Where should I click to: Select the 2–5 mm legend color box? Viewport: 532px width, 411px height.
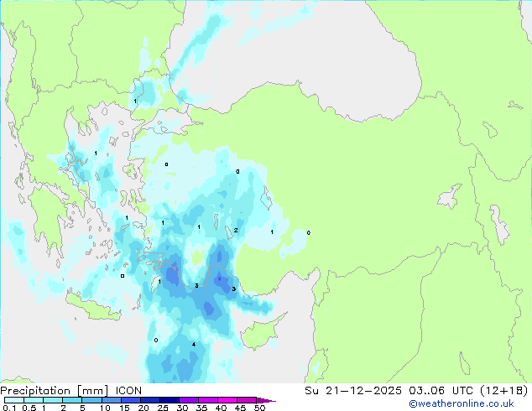pos(72,400)
